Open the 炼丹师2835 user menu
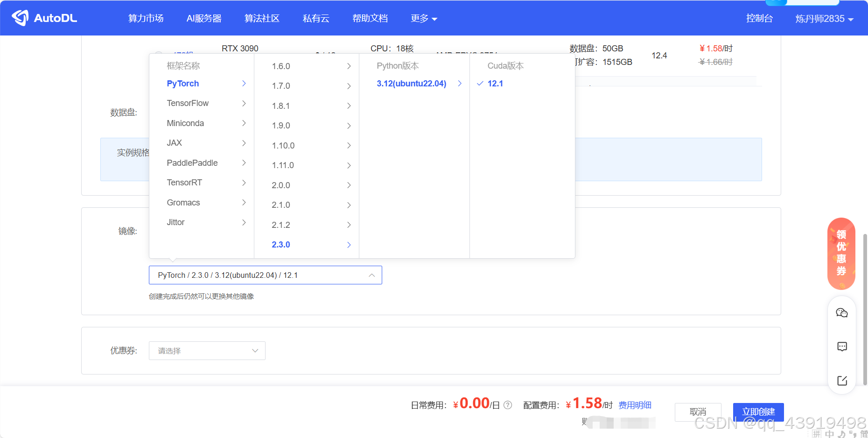 click(824, 19)
